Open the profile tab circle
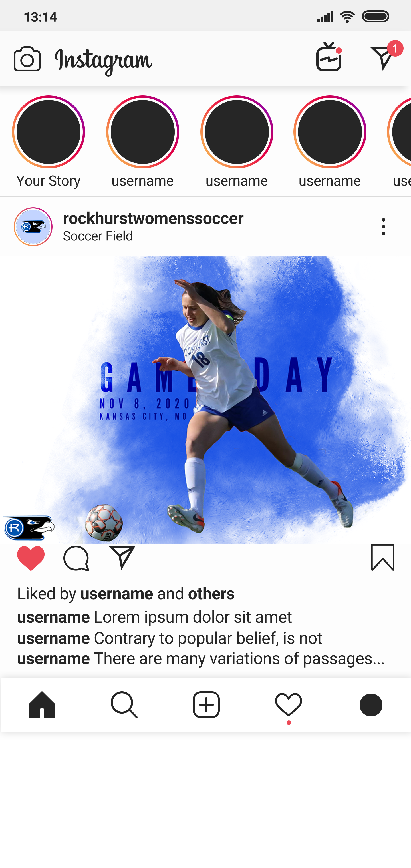The image size is (411, 868). pos(371,705)
